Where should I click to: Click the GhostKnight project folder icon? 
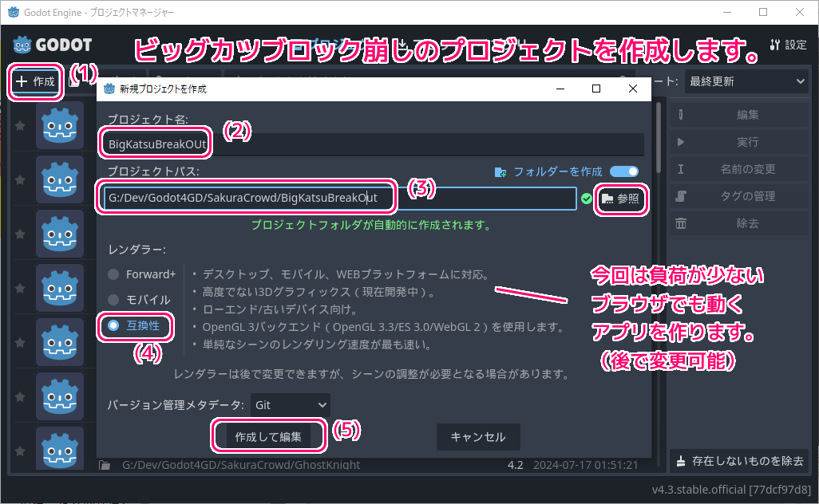click(x=105, y=465)
